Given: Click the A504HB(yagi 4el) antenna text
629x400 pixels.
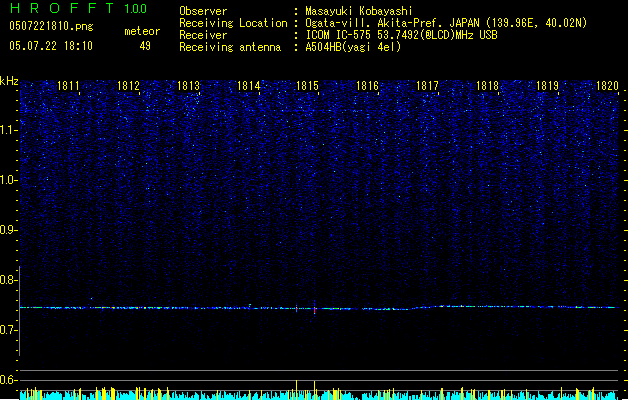Looking at the screenshot, I should (353, 47).
